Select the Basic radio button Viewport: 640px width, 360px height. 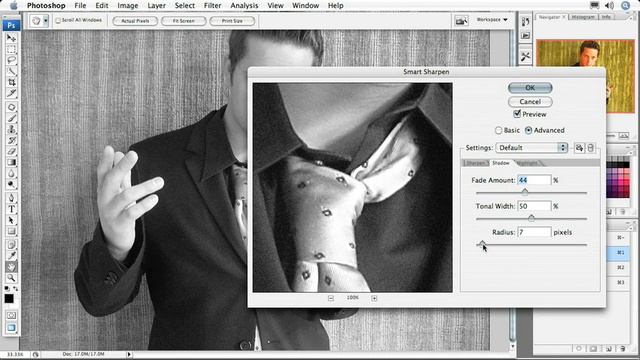click(498, 130)
